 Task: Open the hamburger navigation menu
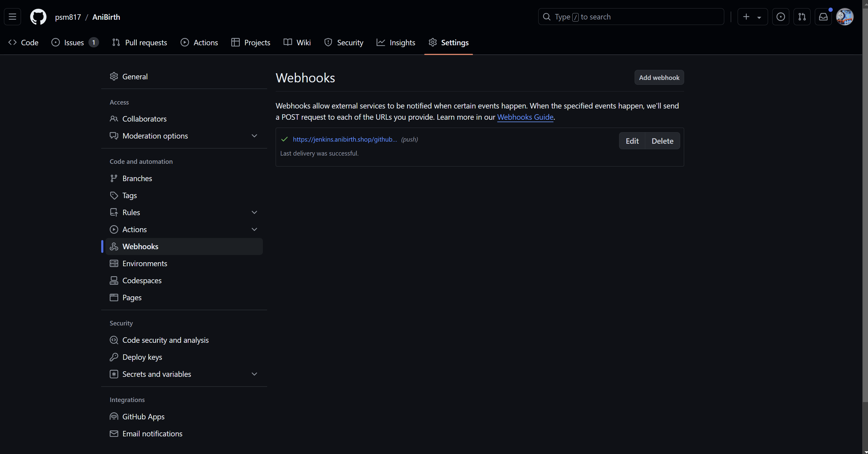pyautogui.click(x=12, y=17)
